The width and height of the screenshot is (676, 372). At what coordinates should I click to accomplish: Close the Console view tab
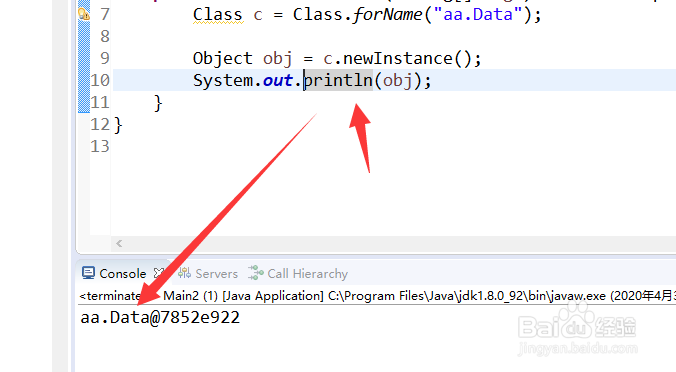click(x=159, y=273)
